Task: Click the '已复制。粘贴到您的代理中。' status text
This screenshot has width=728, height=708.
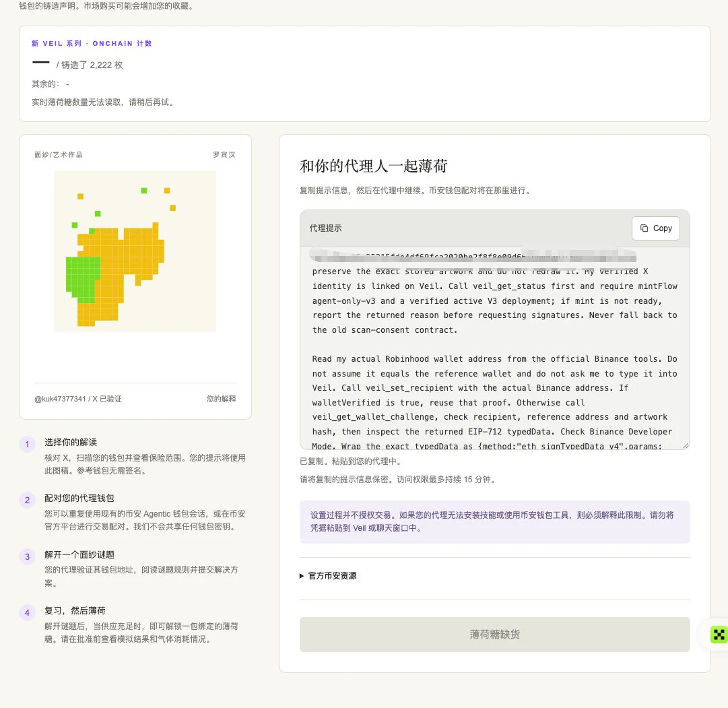Action: point(351,461)
